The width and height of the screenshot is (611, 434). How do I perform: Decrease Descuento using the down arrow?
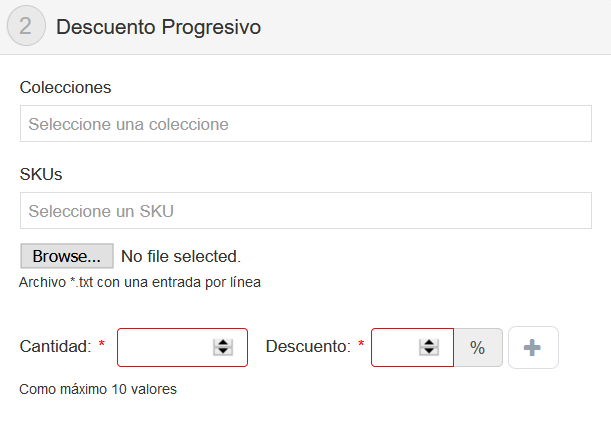(x=429, y=352)
